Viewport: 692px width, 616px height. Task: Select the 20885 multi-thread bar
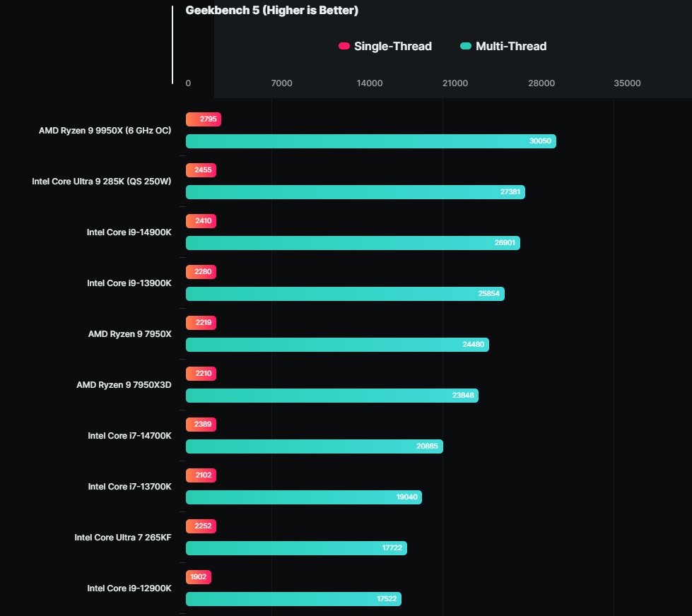click(315, 446)
